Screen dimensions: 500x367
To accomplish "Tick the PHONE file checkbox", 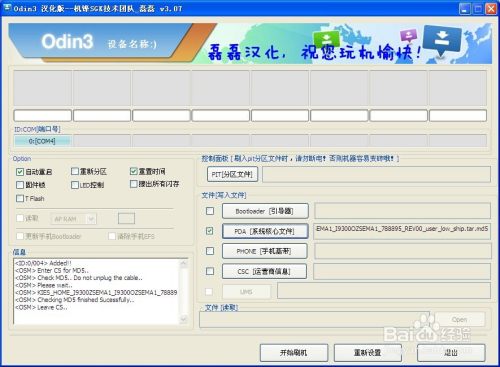I will [x=210, y=251].
